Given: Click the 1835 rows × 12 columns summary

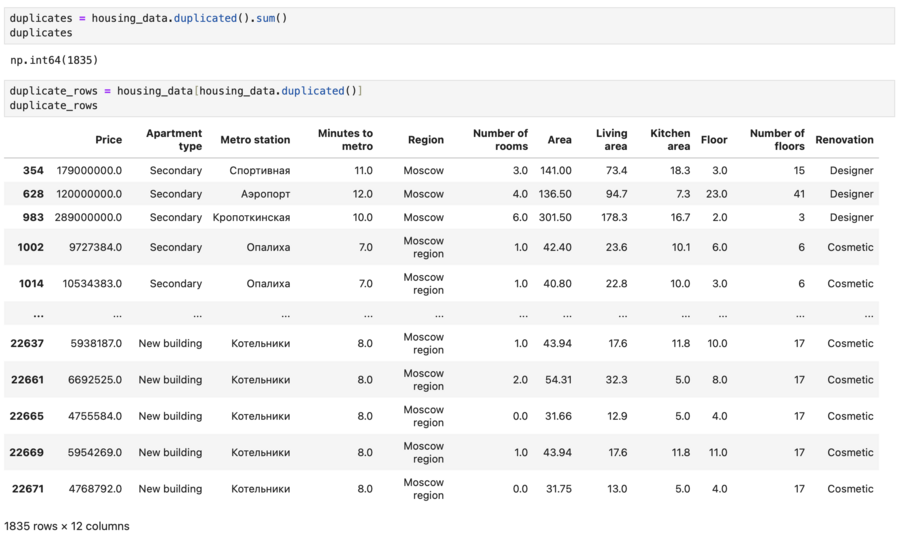Looking at the screenshot, I should click(67, 526).
